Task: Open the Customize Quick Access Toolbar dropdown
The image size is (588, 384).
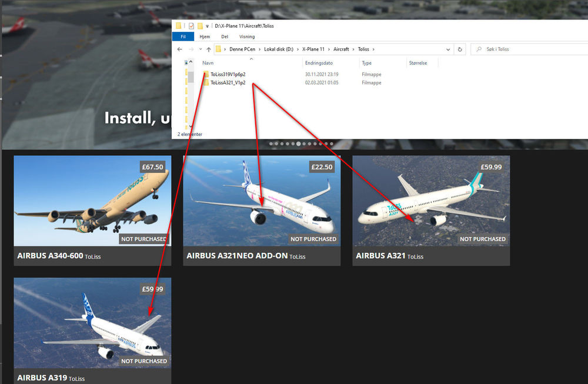Action: 207,26
